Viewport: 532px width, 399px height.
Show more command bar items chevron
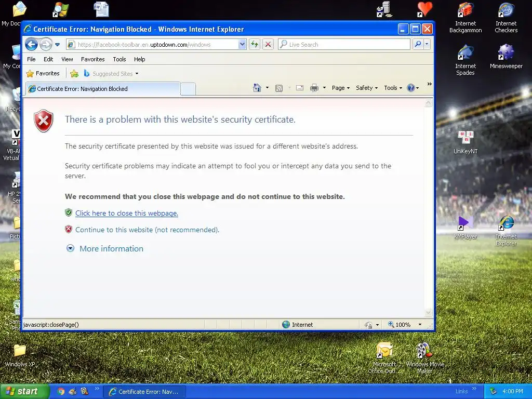click(x=430, y=84)
